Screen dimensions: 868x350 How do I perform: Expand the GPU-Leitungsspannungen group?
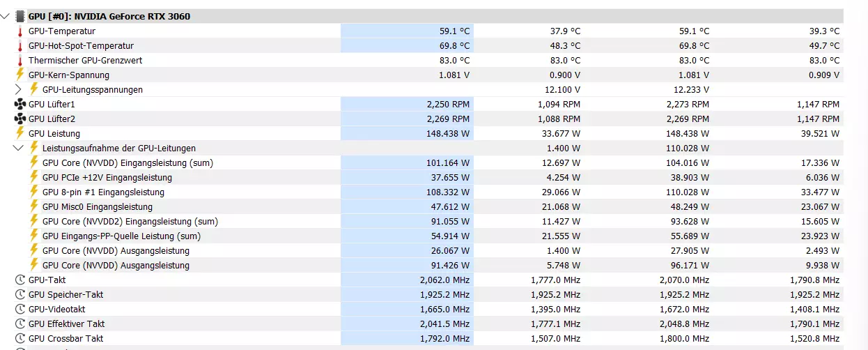(x=19, y=89)
